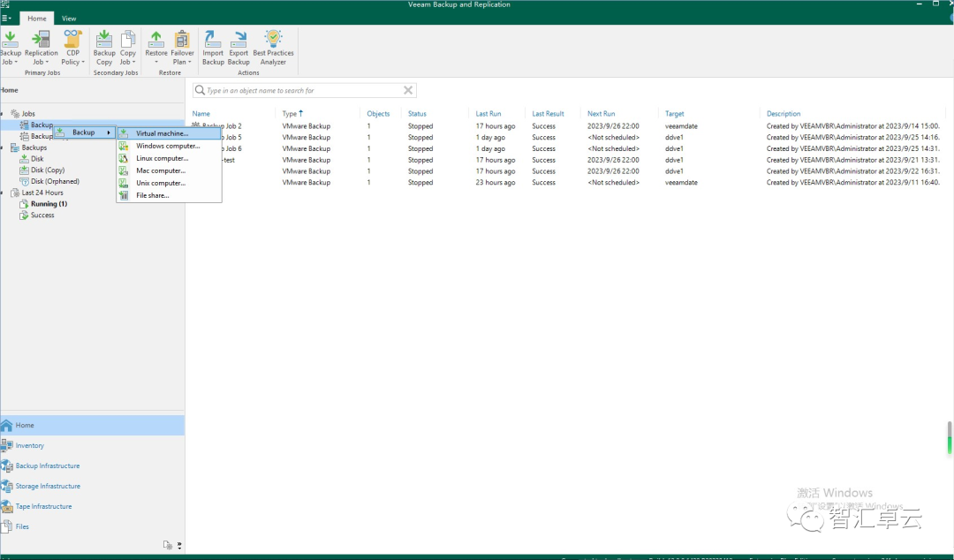Sort by the Name column header
Viewport: 954px width, 560px height.
click(x=201, y=114)
